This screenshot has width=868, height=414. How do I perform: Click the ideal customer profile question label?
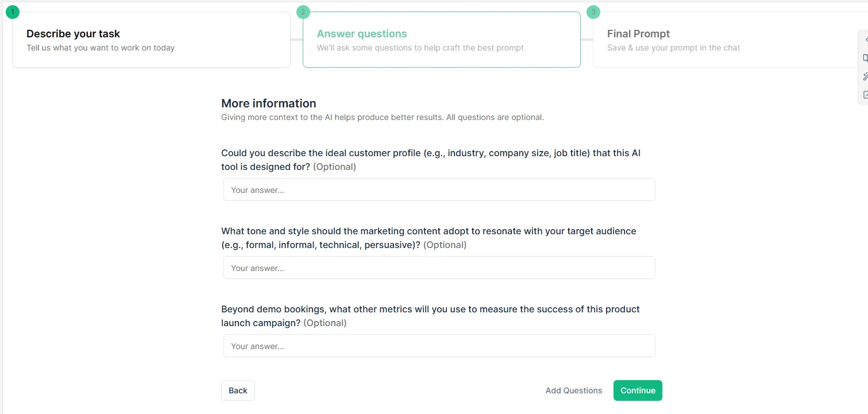coord(430,160)
